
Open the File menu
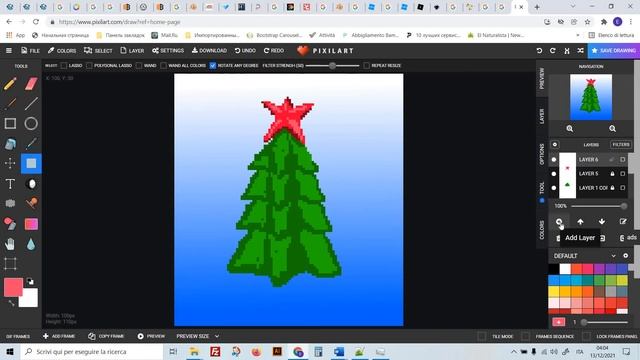tap(30, 51)
